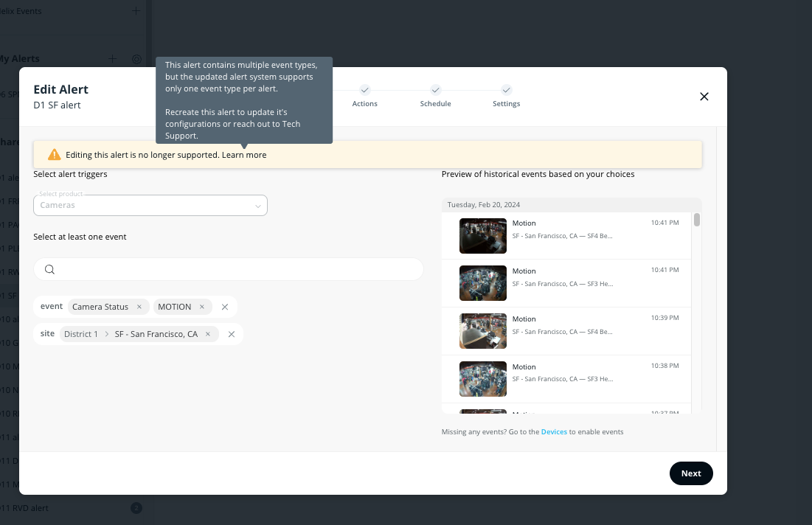Remove the Camera Status event chip
This screenshot has width=812, height=525.
pyautogui.click(x=139, y=307)
